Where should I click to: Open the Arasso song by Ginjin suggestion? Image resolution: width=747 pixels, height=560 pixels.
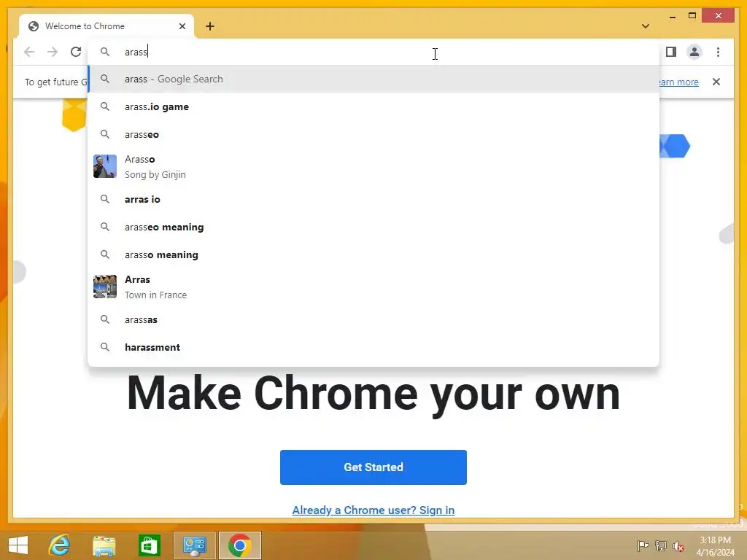click(x=373, y=167)
